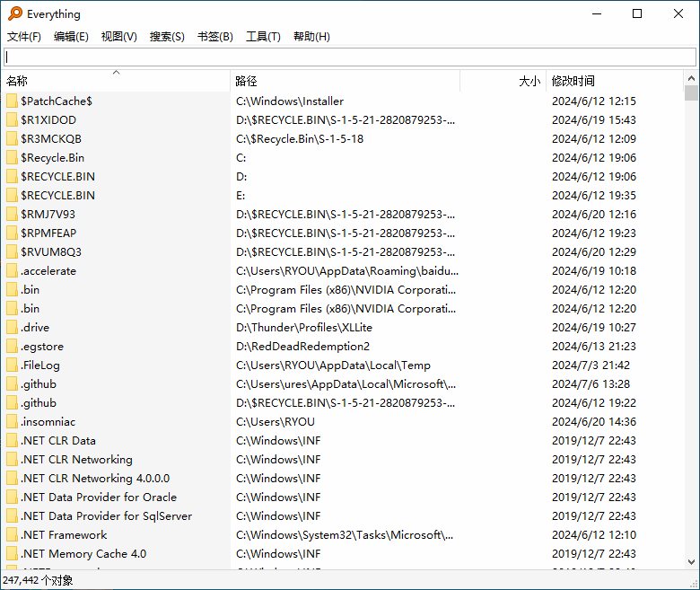Select the .github row with 2024/6/12 19:22
700x590 pixels.
342,403
